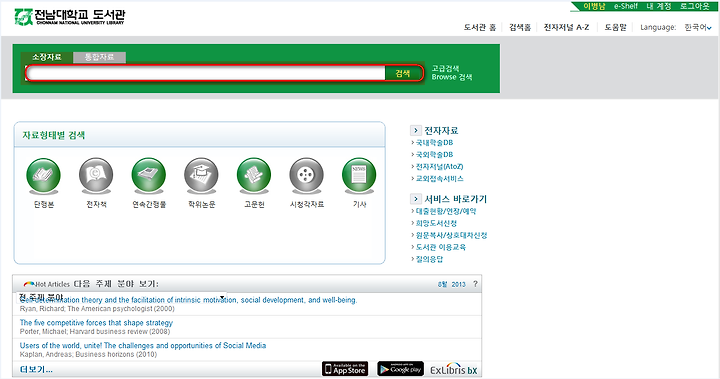Open the 단행본 book search icon
The image size is (720, 379).
[44, 176]
